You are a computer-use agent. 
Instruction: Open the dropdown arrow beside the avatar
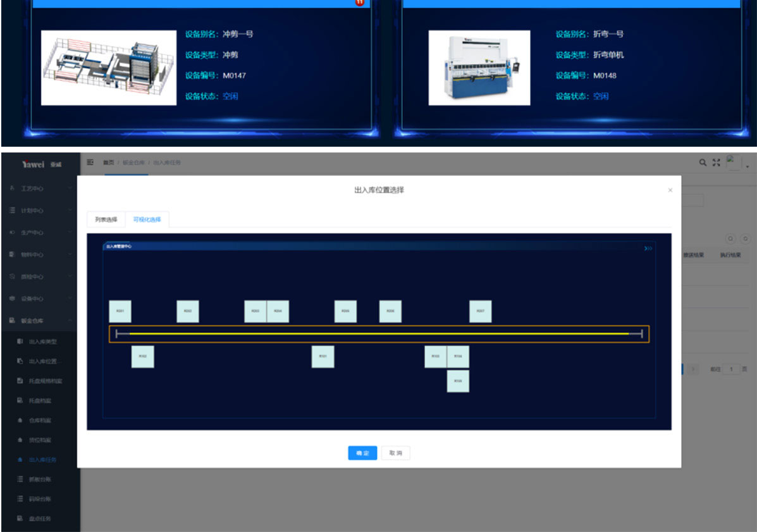pyautogui.click(x=748, y=167)
